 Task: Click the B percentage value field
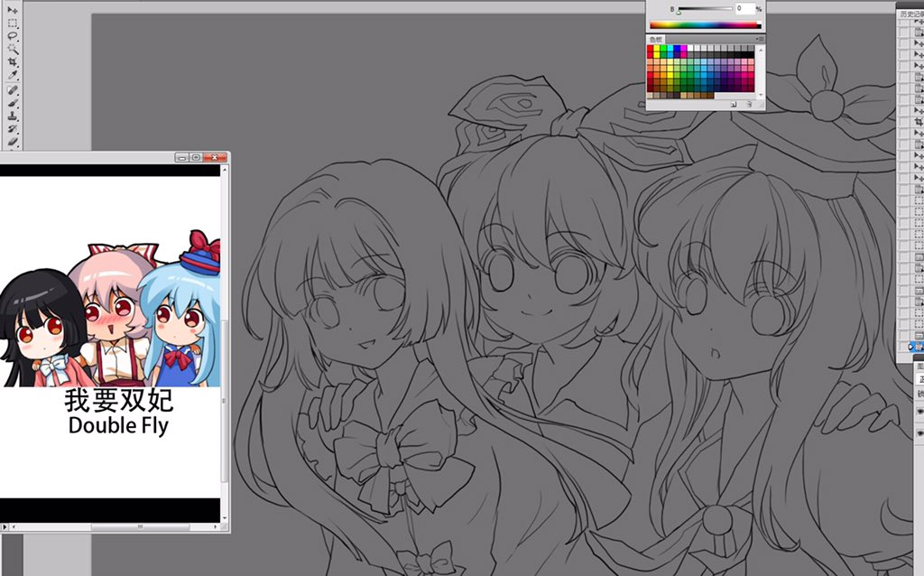coord(745,9)
